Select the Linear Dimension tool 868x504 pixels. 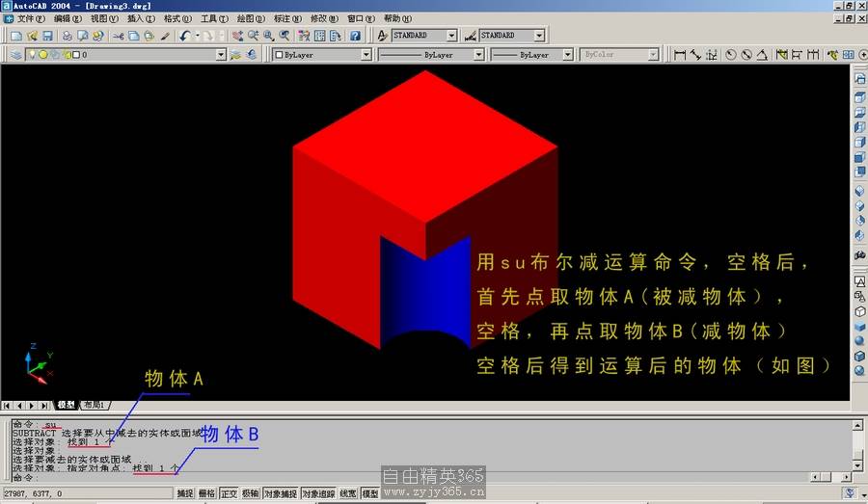(x=680, y=55)
